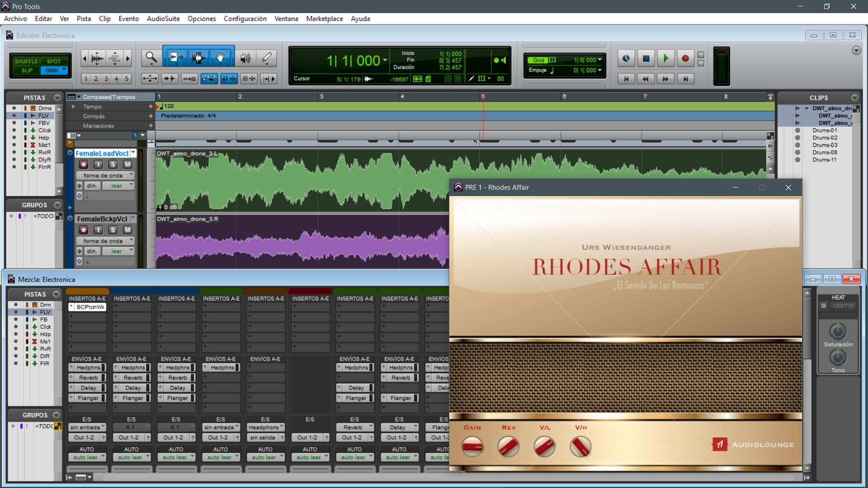This screenshot has width=868, height=488.
Task: Open FemaleLeadVocl 'forma de onda' view selector
Action: [105, 175]
